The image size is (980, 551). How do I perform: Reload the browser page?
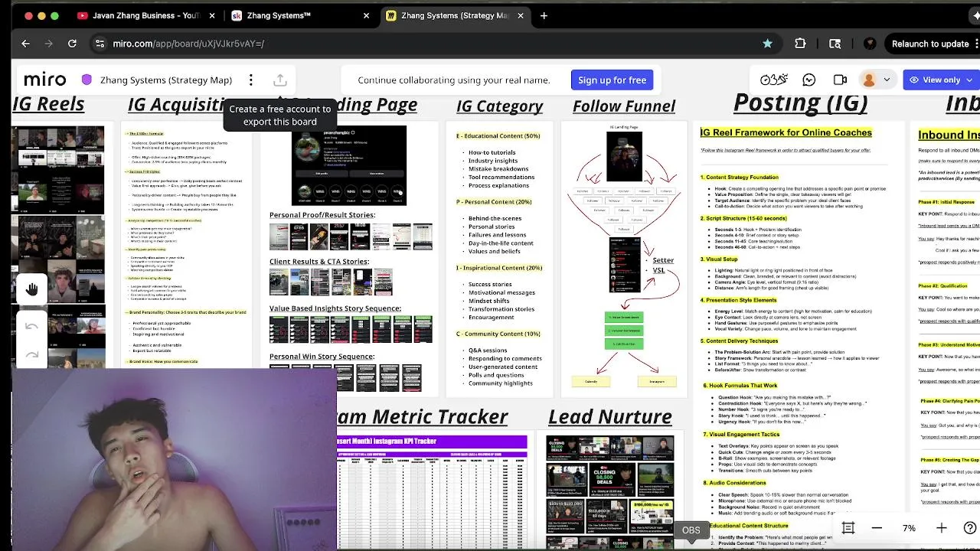tap(72, 44)
